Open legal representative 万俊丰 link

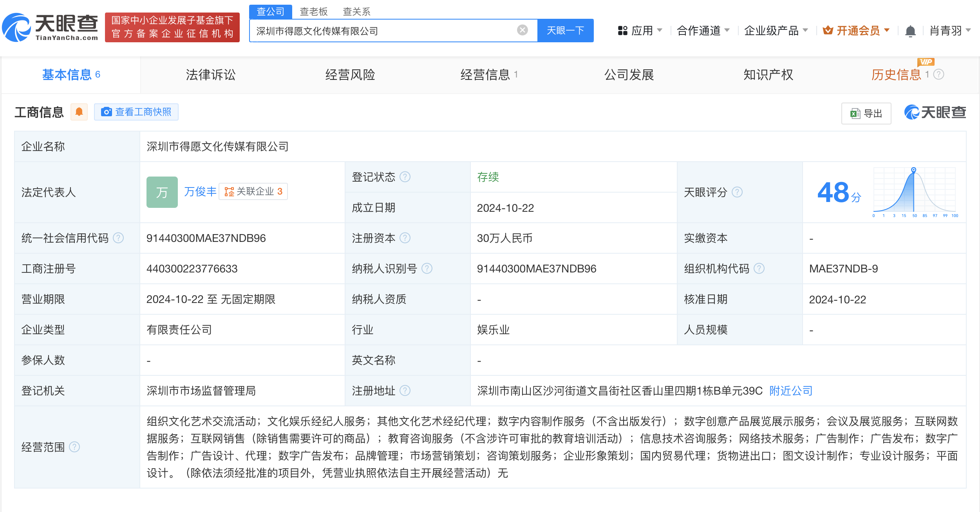200,191
